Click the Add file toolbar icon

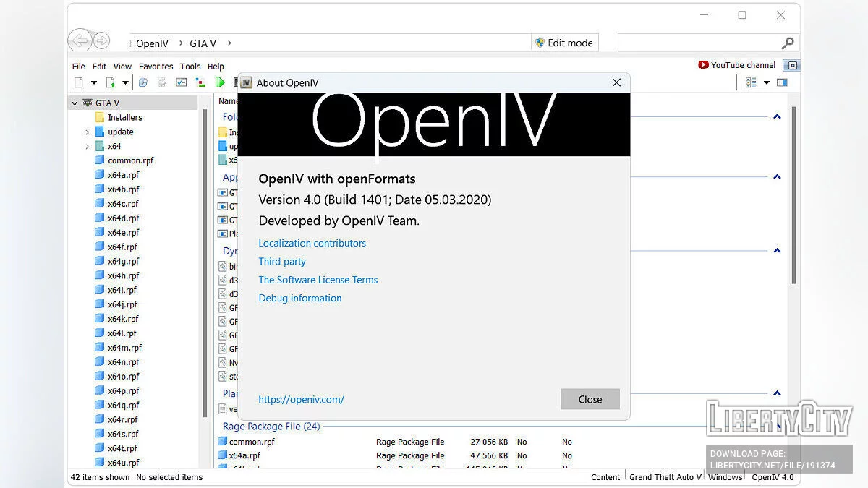coord(111,82)
